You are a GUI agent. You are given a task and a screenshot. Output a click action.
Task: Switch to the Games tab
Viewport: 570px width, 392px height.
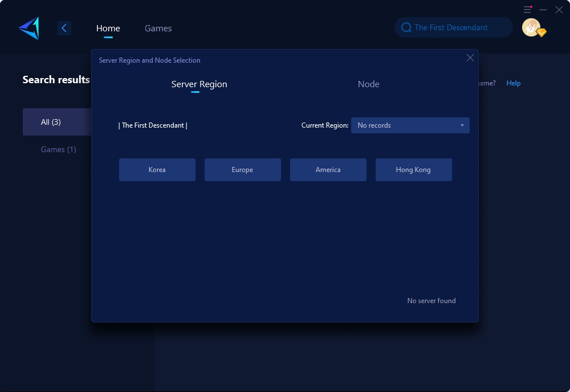tap(158, 28)
